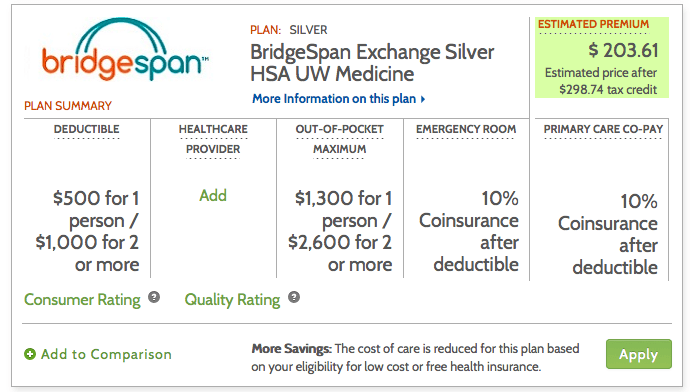Click Add to Comparison link
Screen dimensions: 690x392
[x=106, y=354]
